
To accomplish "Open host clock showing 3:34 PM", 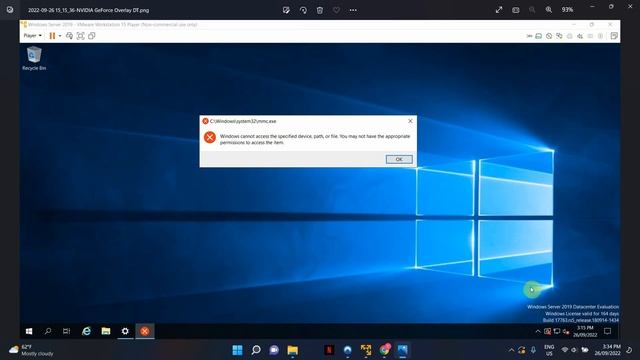I will 607,350.
